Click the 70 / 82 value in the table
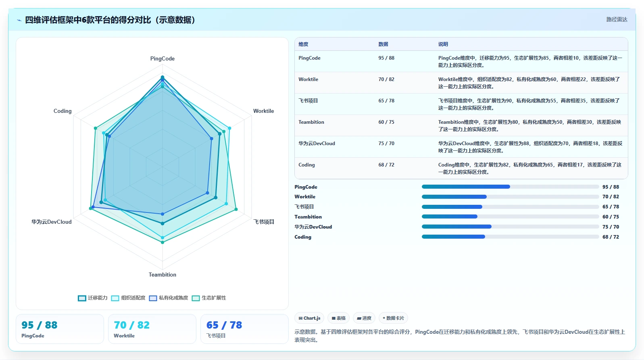This screenshot has width=644, height=360. pos(386,79)
